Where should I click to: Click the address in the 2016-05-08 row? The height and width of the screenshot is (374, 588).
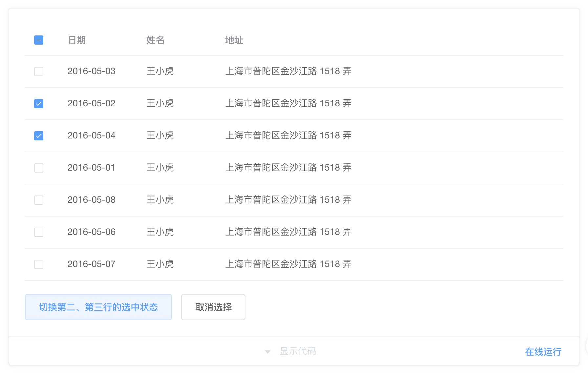point(288,200)
